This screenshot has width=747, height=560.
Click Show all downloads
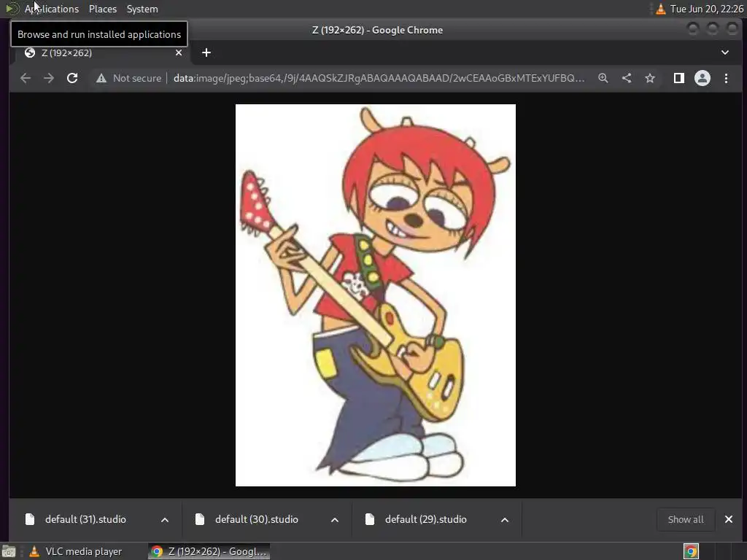tap(686, 519)
